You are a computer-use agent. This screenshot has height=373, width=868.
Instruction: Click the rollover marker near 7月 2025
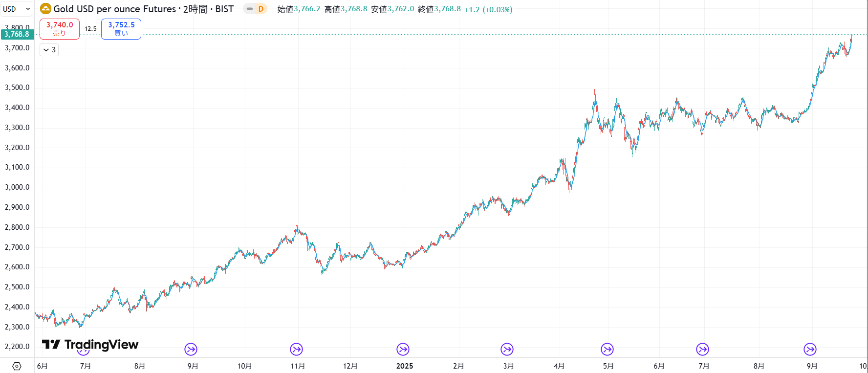tap(702, 349)
